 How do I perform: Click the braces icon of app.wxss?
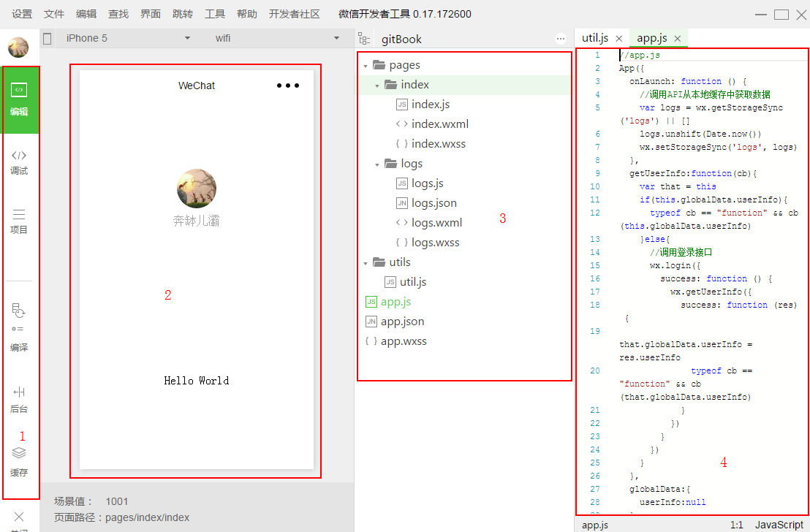[x=371, y=341]
